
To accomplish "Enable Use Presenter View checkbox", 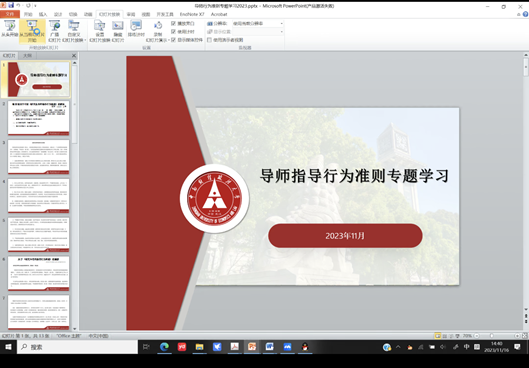I will 209,40.
